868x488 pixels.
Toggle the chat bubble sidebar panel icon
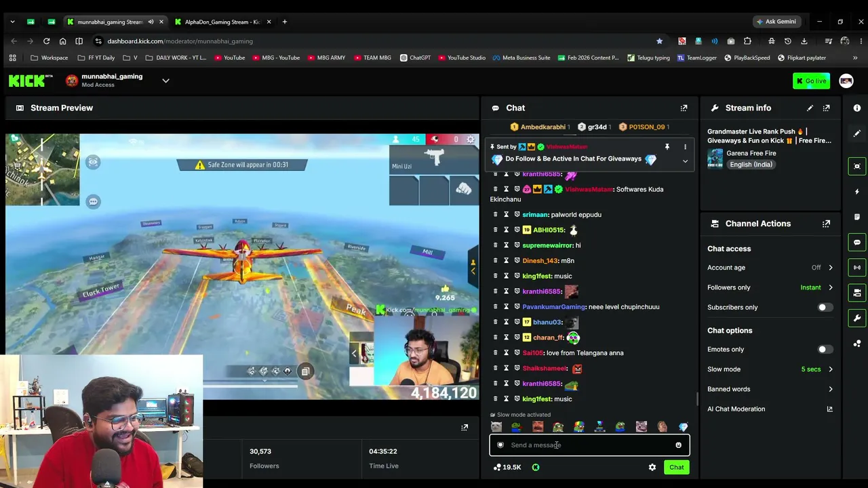click(x=857, y=242)
